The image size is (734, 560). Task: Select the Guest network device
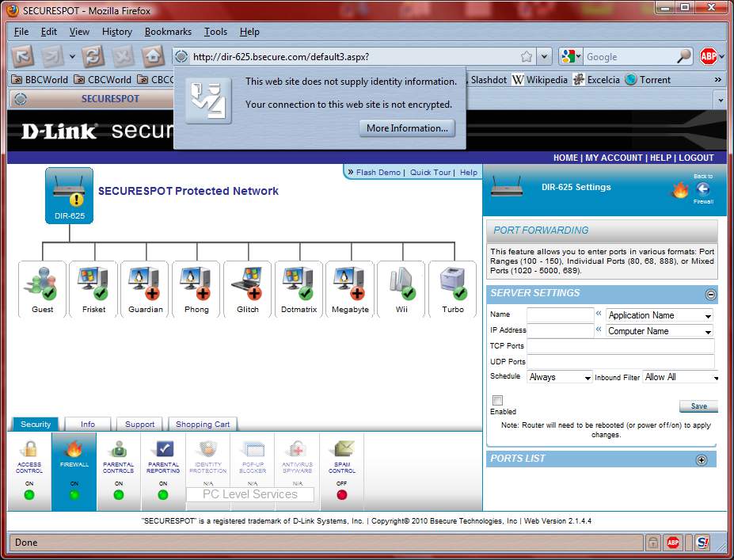pos(42,289)
